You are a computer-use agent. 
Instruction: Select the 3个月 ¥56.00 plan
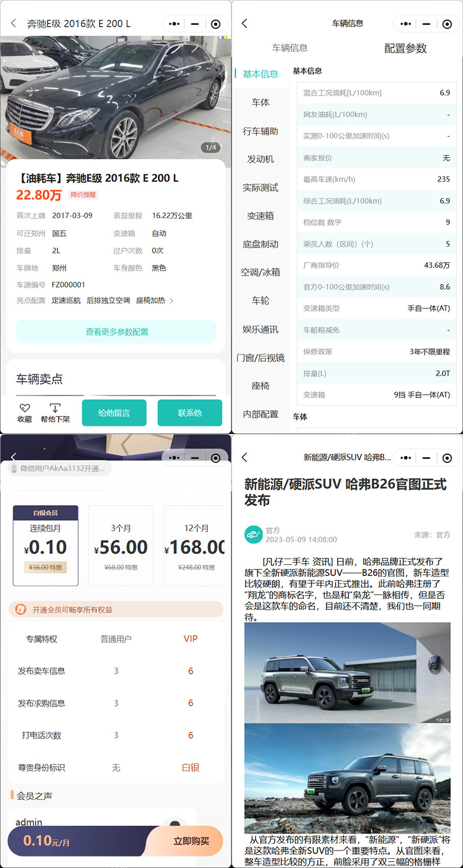pos(121,546)
